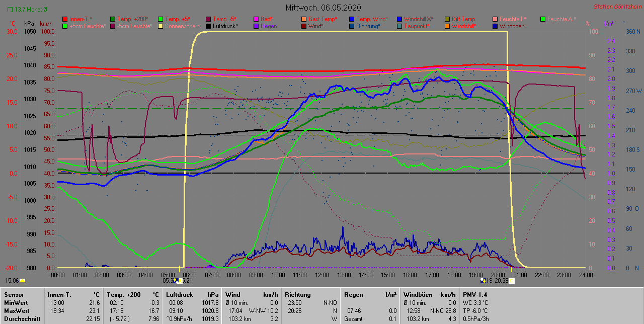Screen dimensions: 644x324
Task: Click the orange Windchill legend swatch
Action: point(448,26)
